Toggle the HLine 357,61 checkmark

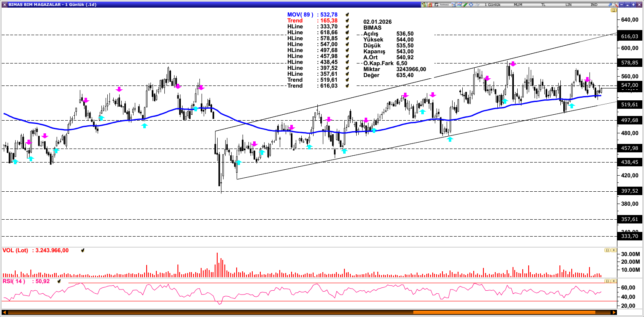[x=347, y=74]
